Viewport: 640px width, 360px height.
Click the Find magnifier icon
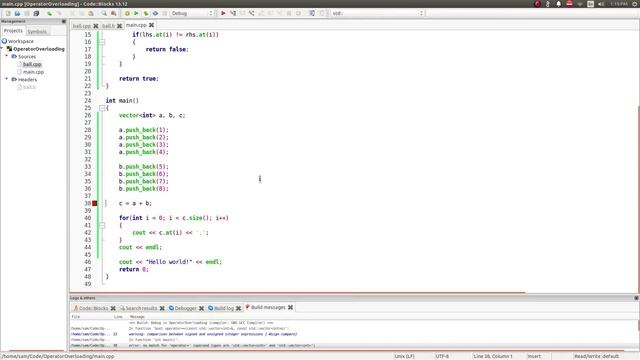(104, 13)
